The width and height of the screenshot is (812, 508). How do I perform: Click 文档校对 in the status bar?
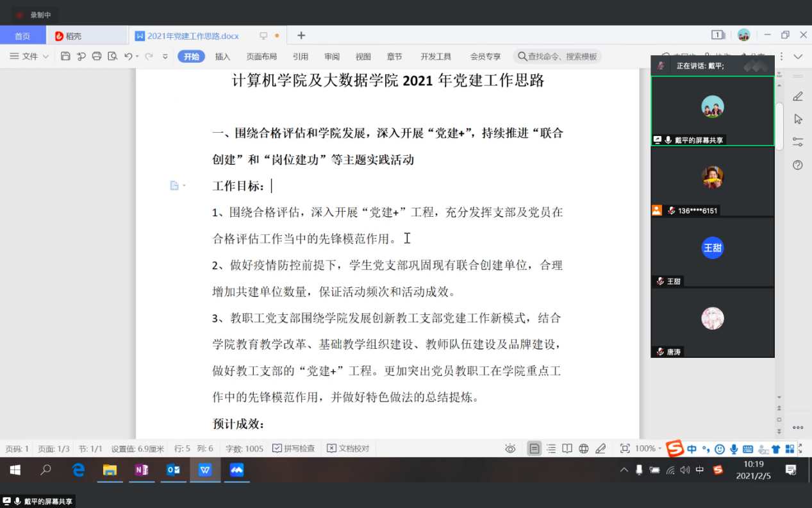[x=347, y=448]
